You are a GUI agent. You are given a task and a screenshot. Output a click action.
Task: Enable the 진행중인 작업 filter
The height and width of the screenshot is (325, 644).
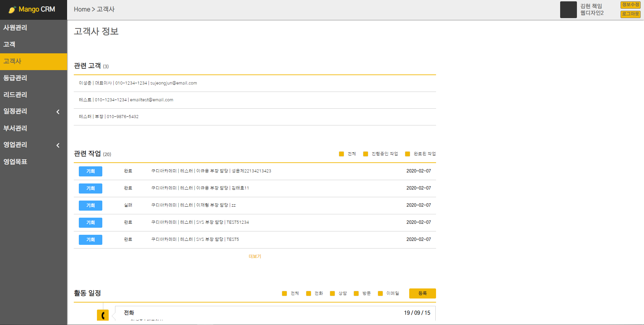[365, 154]
